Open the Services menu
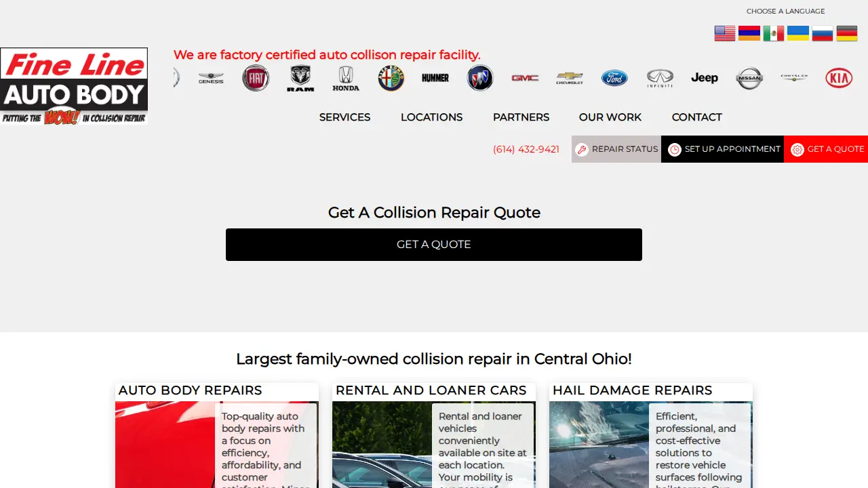Viewport: 868px width, 488px height. click(x=344, y=117)
